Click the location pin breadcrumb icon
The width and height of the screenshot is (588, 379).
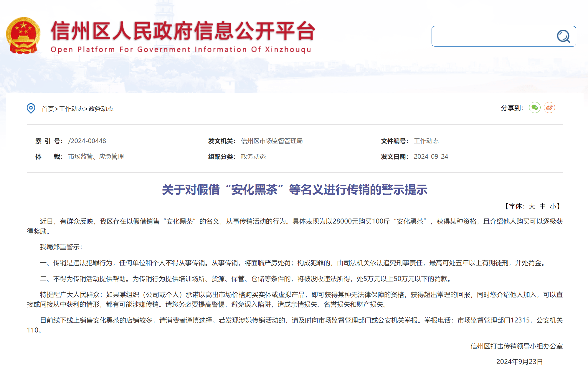click(31, 108)
